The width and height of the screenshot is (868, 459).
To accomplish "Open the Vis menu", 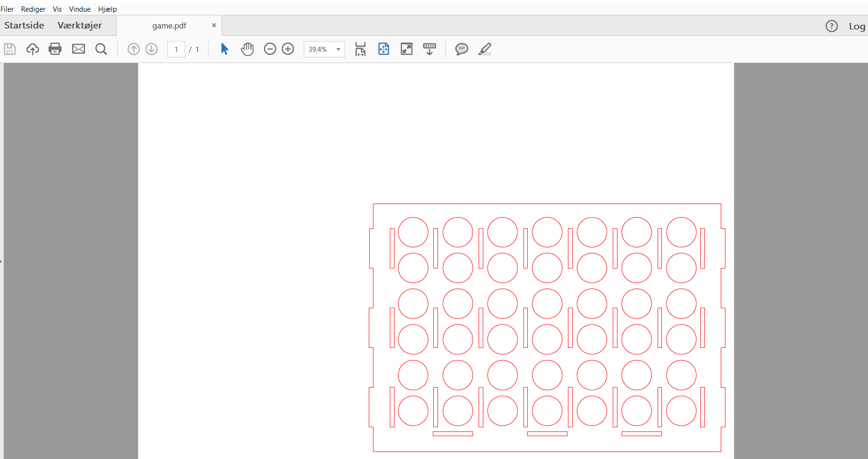I will 57,9.
